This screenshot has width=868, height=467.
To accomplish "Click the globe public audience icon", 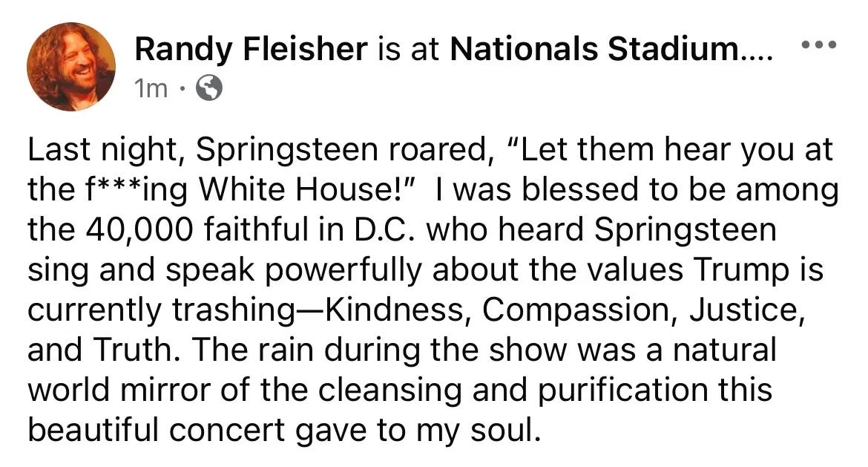I will 210,88.
